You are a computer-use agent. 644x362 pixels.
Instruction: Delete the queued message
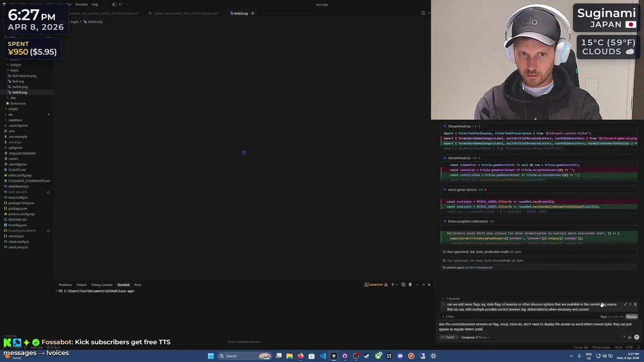(x=635, y=305)
